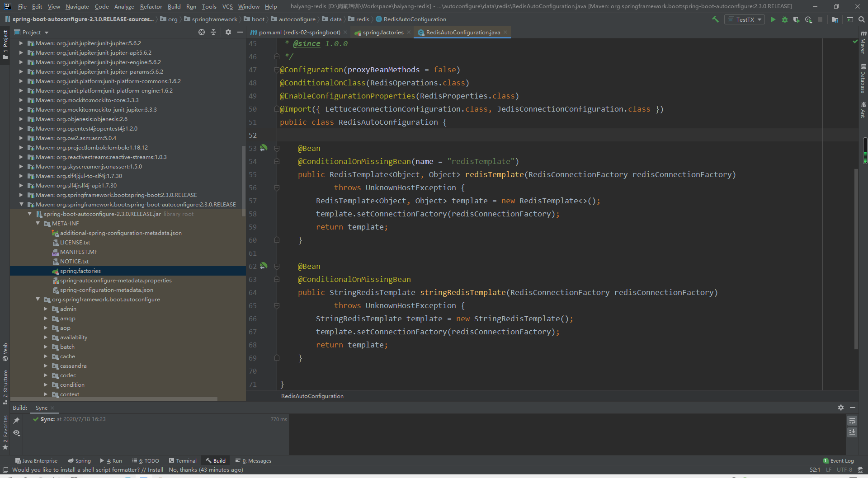Open the Terminal tool window tab
Viewport: 868px width, 478px height.
point(183,461)
